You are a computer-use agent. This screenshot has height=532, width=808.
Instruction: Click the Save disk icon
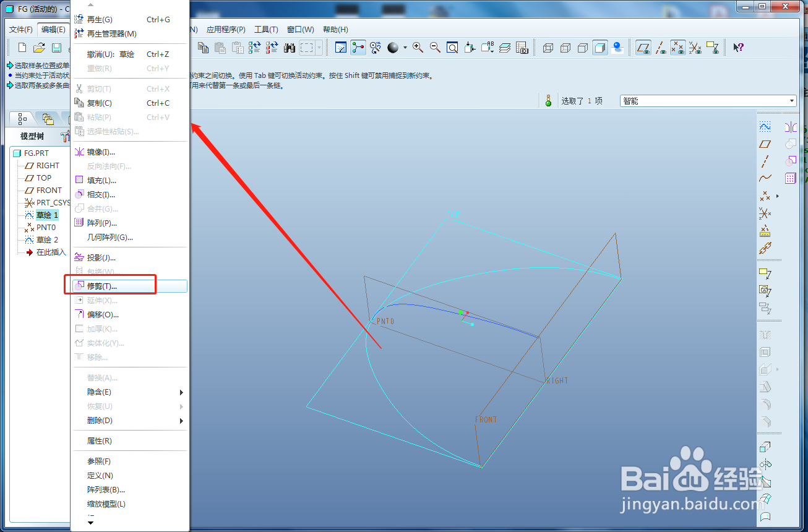(x=56, y=48)
